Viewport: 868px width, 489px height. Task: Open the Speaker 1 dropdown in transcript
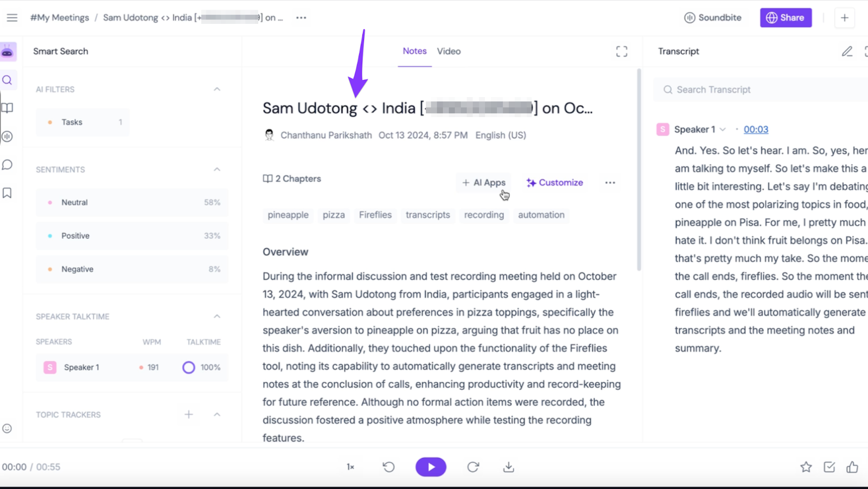723,130
